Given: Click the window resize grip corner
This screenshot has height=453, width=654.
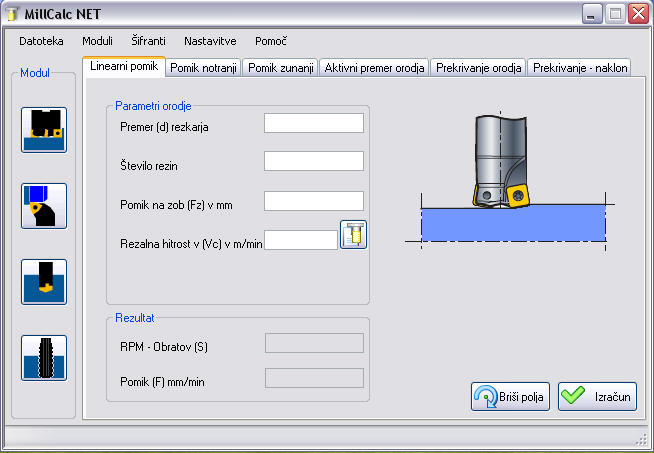Looking at the screenshot, I should (641, 439).
